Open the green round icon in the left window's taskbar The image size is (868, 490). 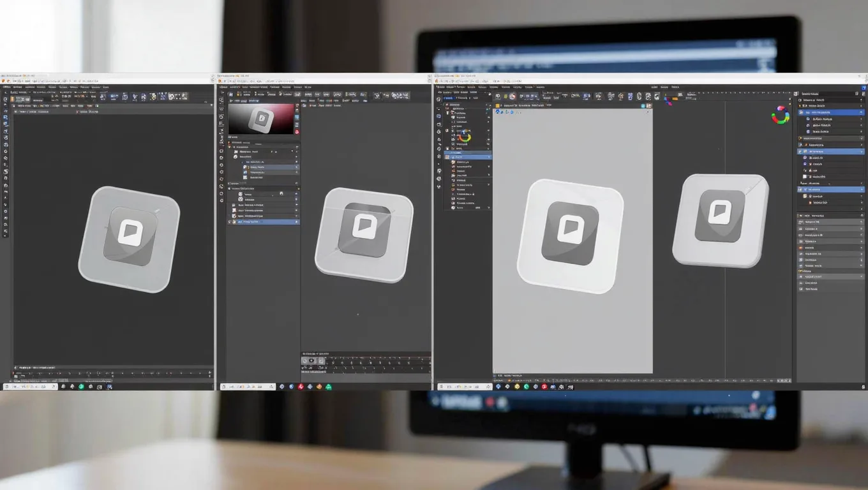pyautogui.click(x=81, y=387)
